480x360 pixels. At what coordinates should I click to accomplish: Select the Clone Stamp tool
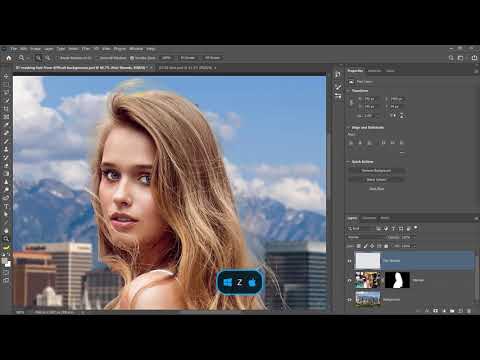[x=6, y=149]
